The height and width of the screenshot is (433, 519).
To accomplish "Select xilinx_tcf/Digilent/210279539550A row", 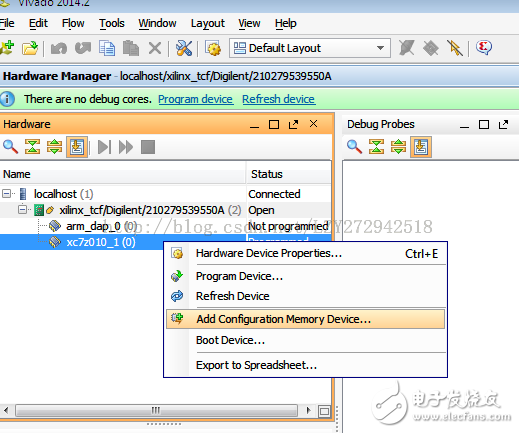I will (x=166, y=210).
